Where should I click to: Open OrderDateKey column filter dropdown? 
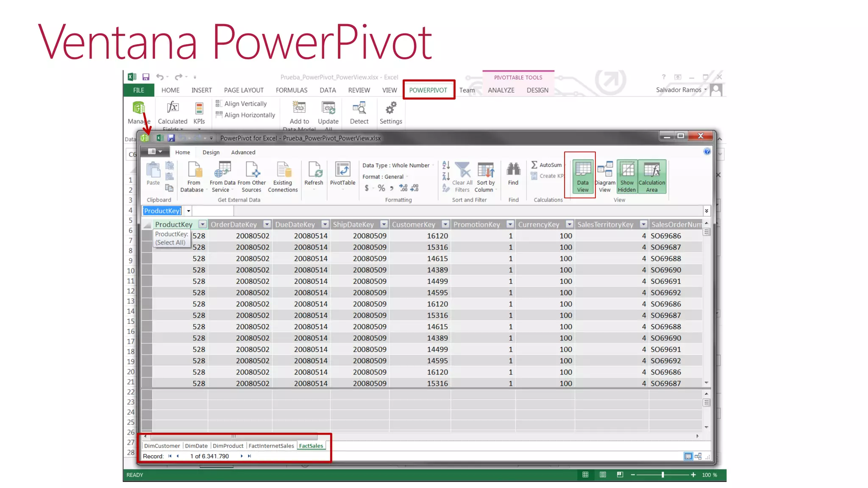(x=267, y=225)
